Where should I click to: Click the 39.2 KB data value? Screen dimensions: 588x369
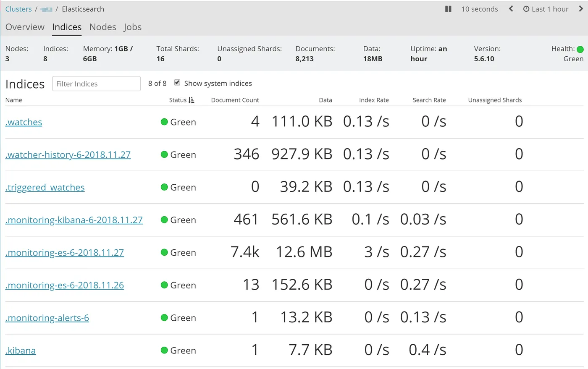(x=306, y=187)
